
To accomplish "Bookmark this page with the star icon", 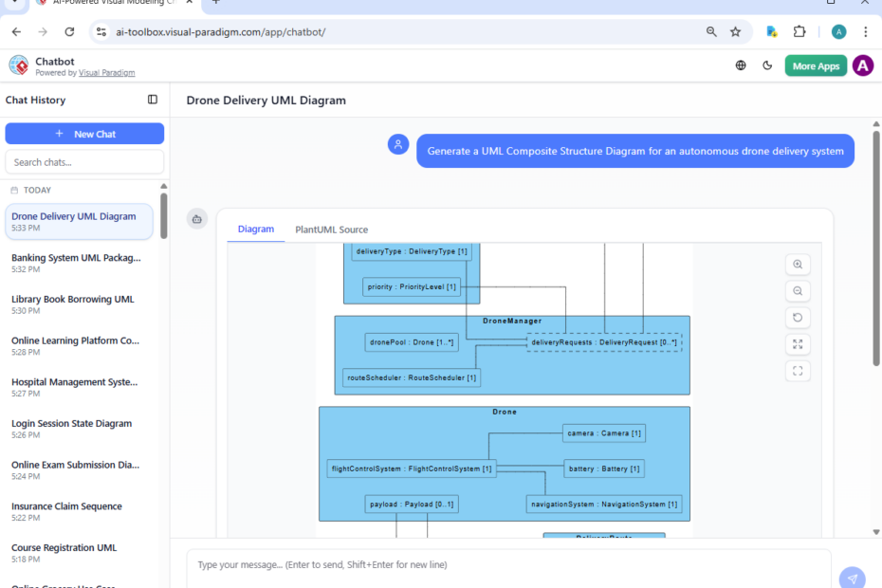I will click(x=736, y=31).
